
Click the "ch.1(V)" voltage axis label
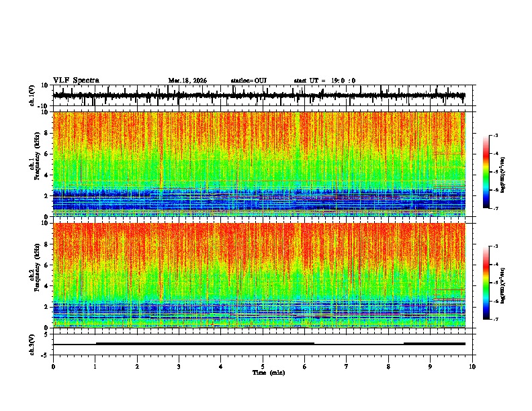(32, 95)
